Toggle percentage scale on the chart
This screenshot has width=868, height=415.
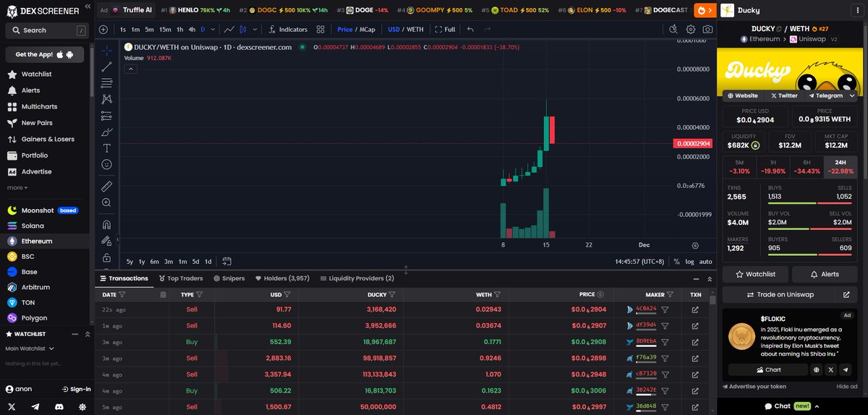coord(676,261)
